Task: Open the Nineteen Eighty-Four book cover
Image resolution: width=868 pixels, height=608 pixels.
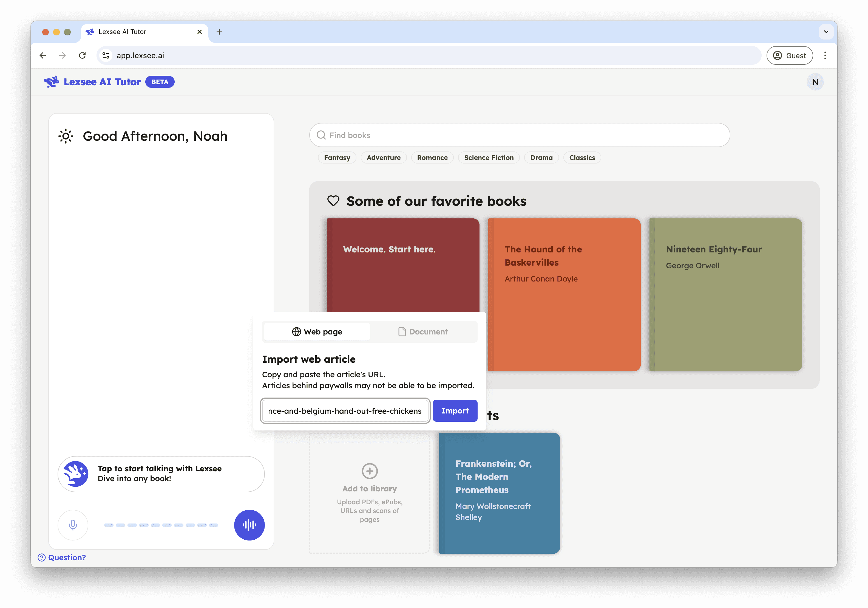Action: [x=725, y=294]
